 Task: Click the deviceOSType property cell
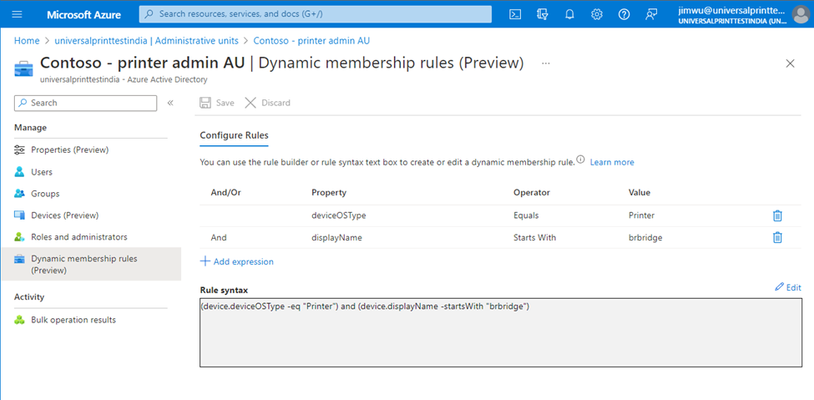pos(338,215)
